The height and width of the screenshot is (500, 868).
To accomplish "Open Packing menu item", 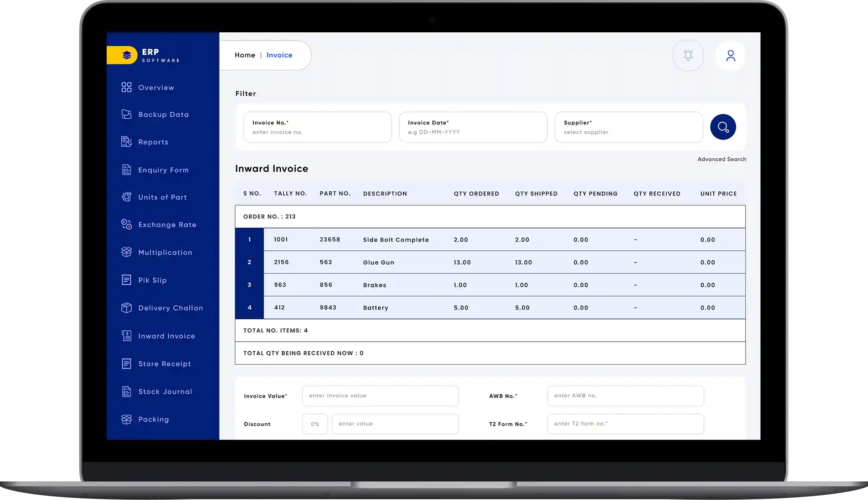I will pyautogui.click(x=154, y=420).
